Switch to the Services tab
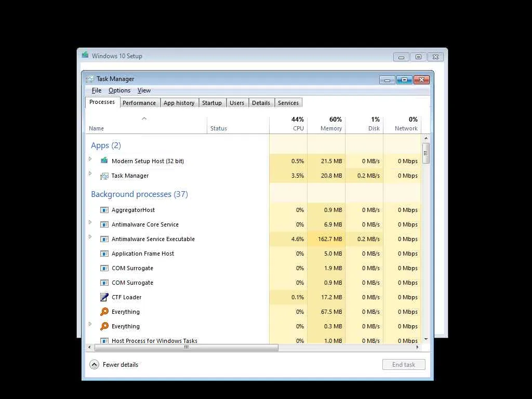This screenshot has width=532, height=399. (x=288, y=103)
